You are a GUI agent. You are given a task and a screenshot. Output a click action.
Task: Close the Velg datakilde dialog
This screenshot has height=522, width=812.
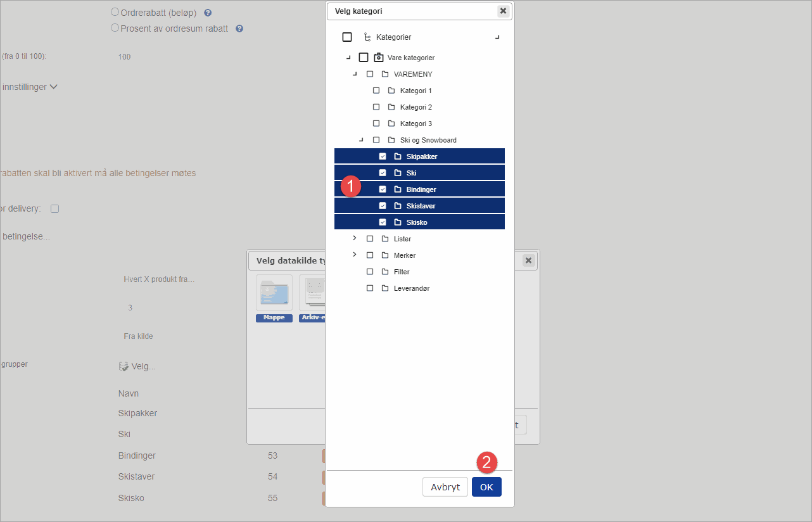tap(529, 260)
